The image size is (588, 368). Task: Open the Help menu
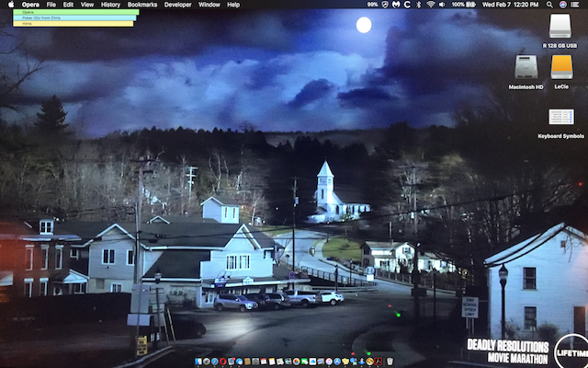pyautogui.click(x=233, y=5)
